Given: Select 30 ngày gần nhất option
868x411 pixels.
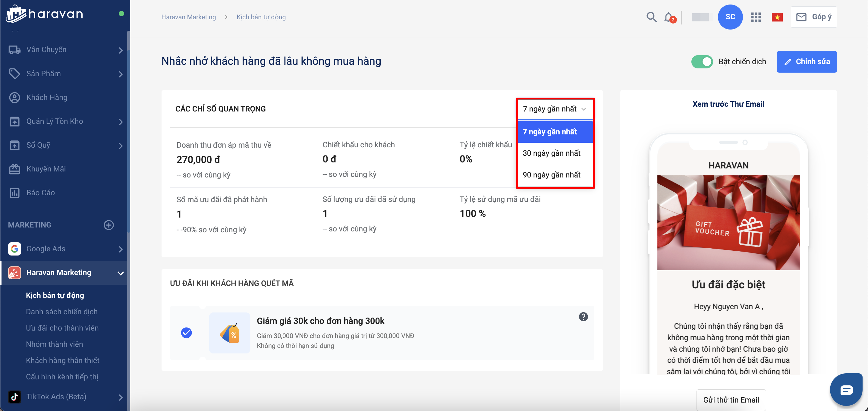Looking at the screenshot, I should pyautogui.click(x=555, y=153).
